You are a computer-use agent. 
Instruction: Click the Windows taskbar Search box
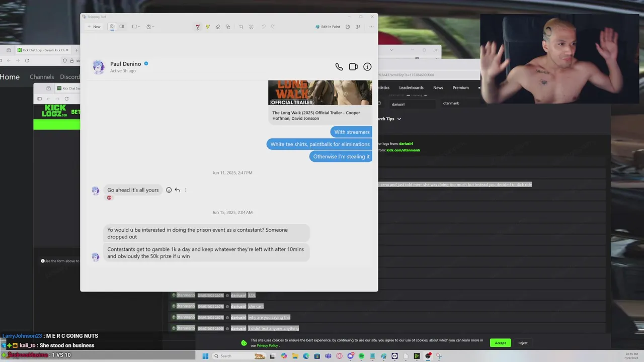click(x=239, y=356)
